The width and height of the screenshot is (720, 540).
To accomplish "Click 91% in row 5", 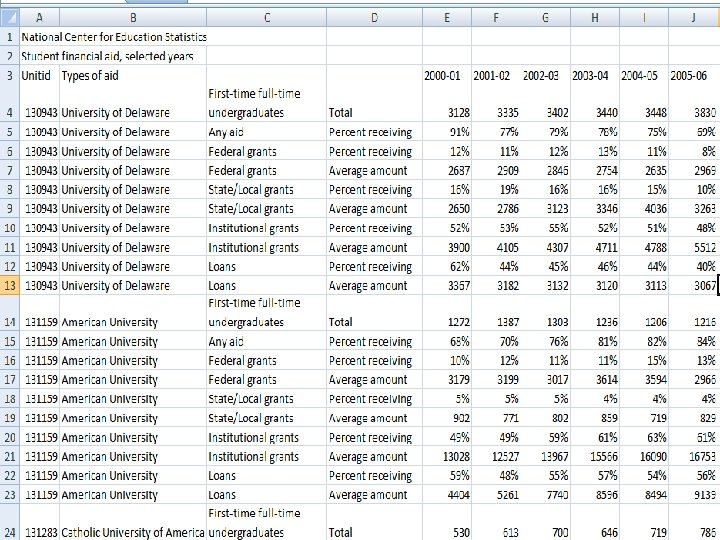I will tap(460, 132).
